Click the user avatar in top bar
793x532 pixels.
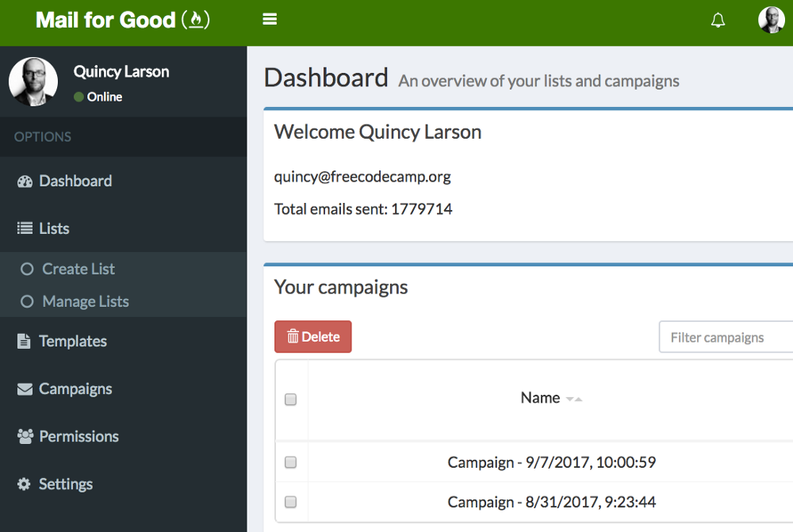(771, 21)
